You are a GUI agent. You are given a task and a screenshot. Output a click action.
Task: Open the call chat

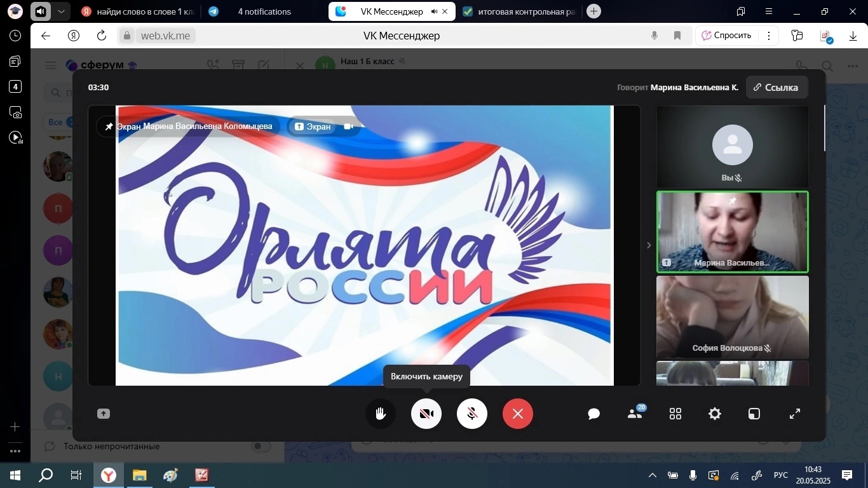tap(594, 414)
